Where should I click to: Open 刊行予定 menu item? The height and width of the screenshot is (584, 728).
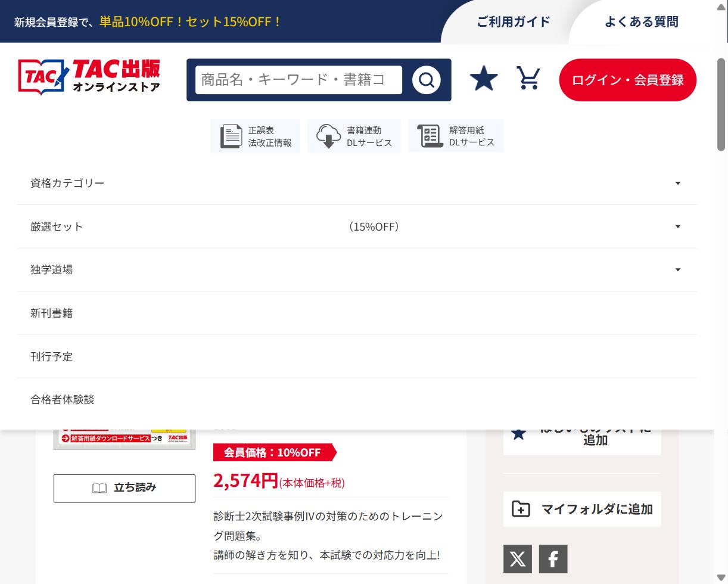pos(357,356)
